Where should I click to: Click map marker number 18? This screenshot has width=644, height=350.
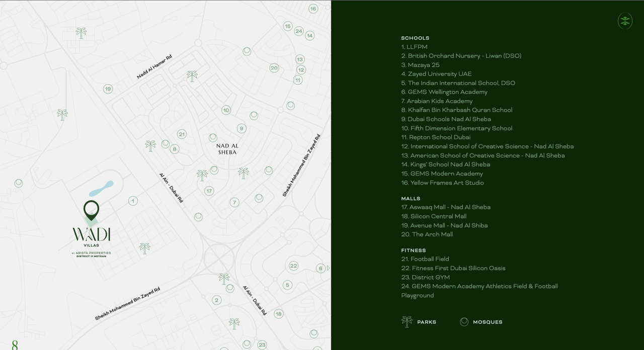pyautogui.click(x=278, y=314)
